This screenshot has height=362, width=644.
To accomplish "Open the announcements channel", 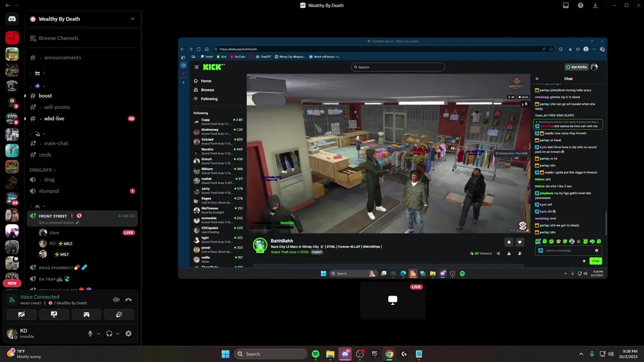I will (83, 57).
